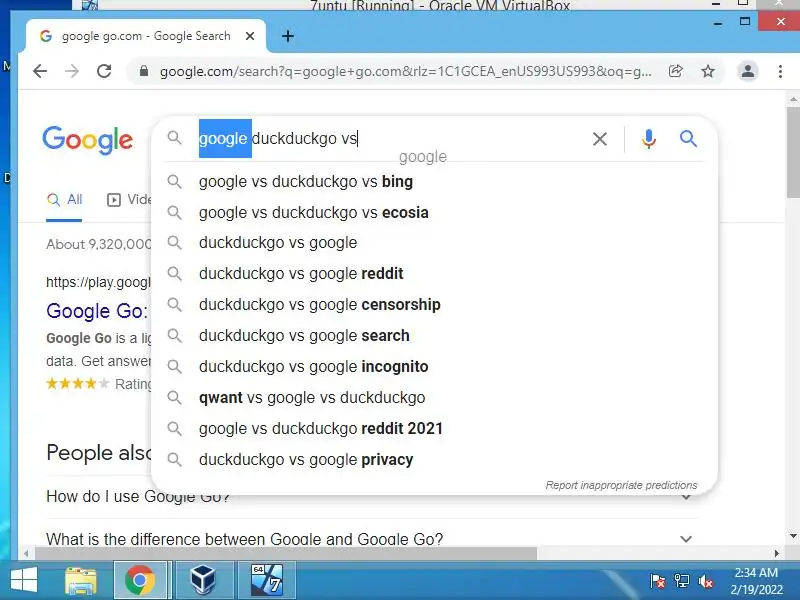Select suggestion 'google vs duckduckgo vs bing'
This screenshot has width=800, height=600.
click(x=435, y=182)
